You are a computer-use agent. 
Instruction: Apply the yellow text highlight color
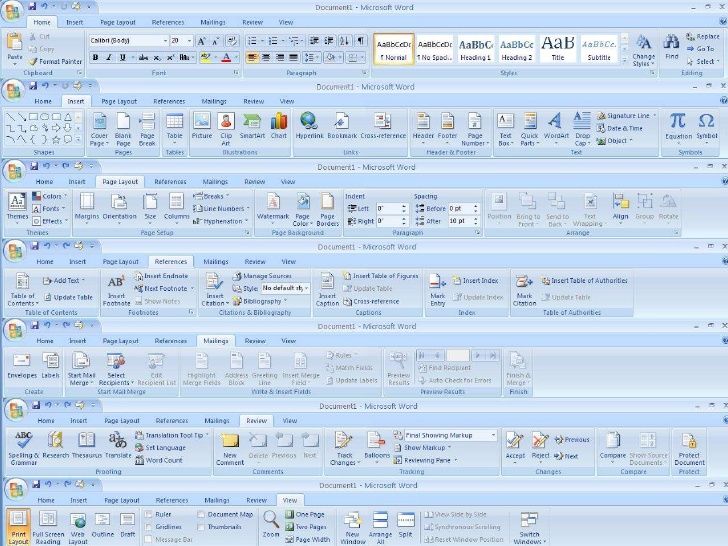(205, 58)
